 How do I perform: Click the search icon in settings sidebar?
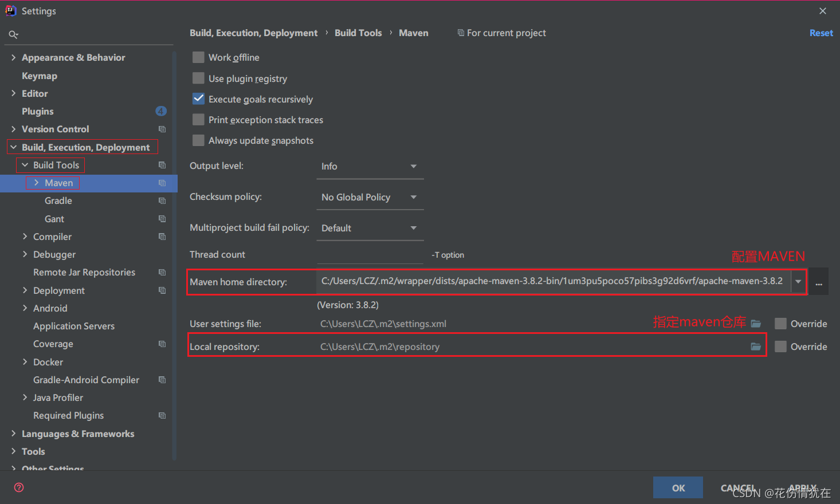(13, 35)
